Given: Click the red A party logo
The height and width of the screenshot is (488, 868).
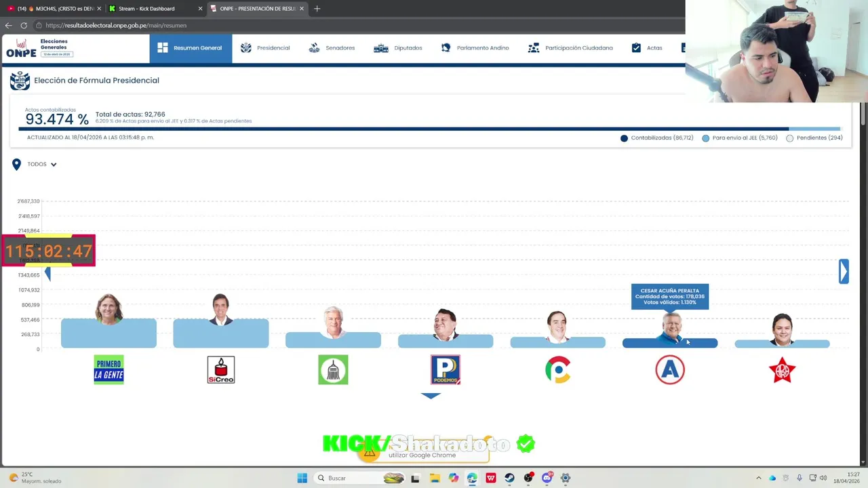Looking at the screenshot, I should pos(670,370).
